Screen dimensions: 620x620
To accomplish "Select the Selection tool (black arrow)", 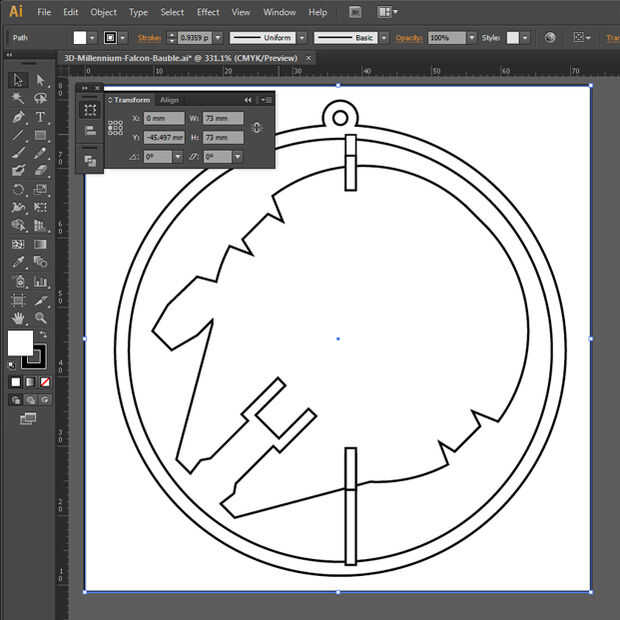I will coord(18,80).
